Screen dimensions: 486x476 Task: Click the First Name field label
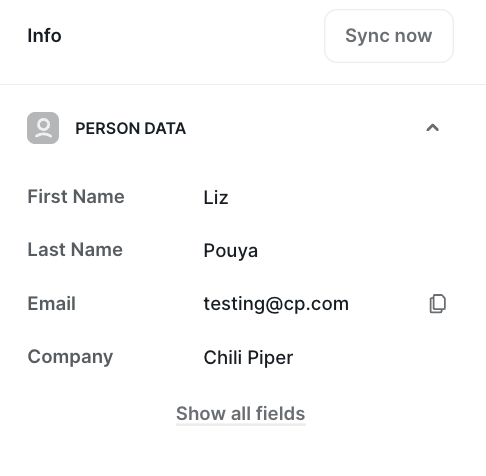[76, 197]
